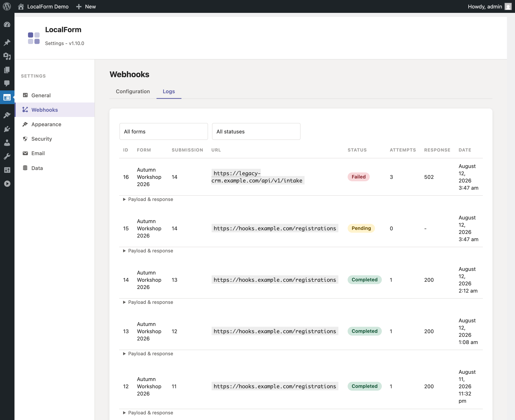The width and height of the screenshot is (515, 420).
Task: Open Users person icon in the sidebar
Action: click(7, 143)
